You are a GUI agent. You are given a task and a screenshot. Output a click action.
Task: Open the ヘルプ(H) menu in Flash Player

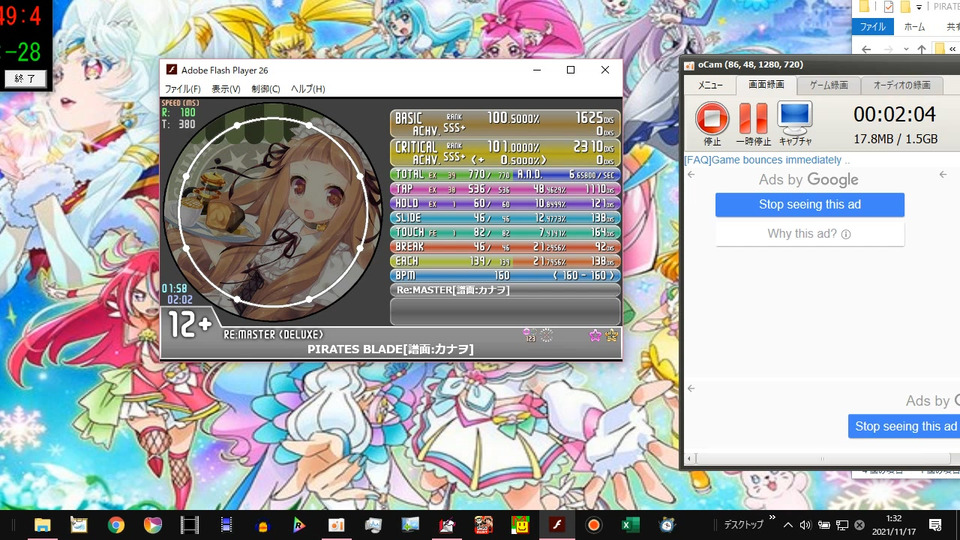pyautogui.click(x=308, y=89)
